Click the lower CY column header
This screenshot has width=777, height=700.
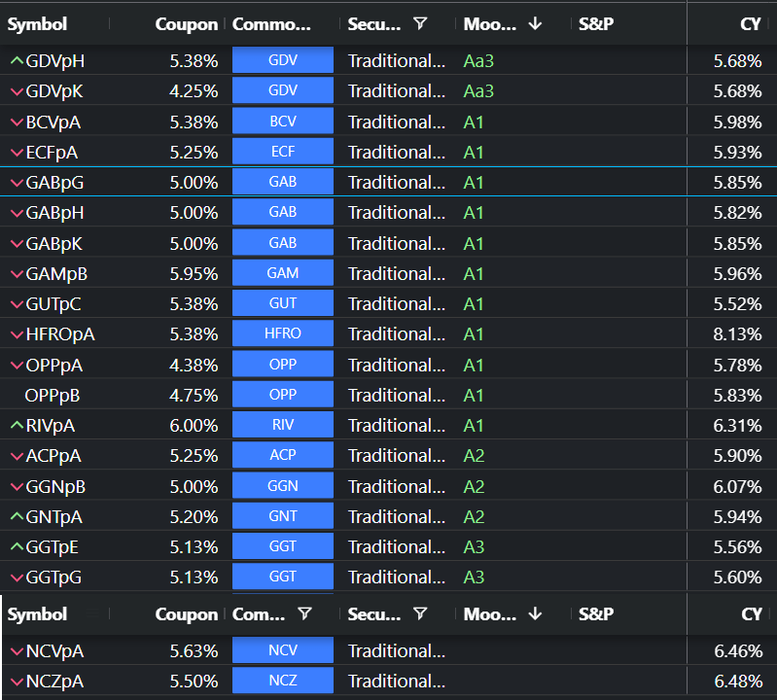coord(752,614)
